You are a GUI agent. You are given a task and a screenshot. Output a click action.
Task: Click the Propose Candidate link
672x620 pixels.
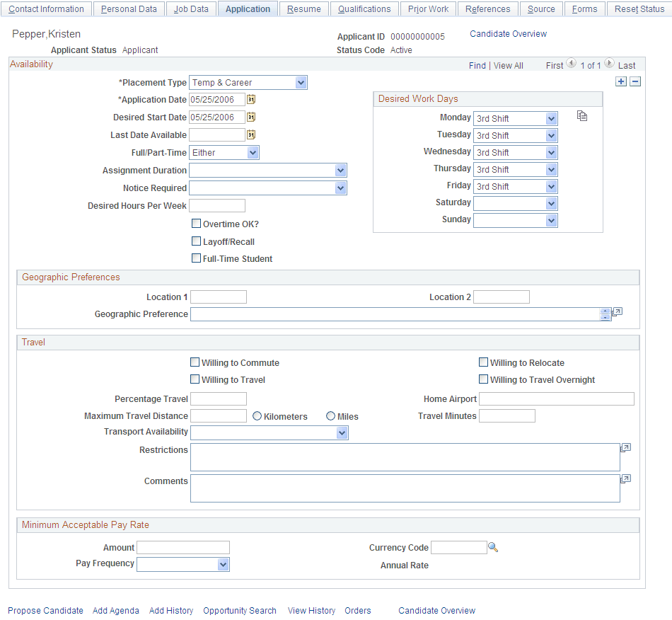click(45, 610)
